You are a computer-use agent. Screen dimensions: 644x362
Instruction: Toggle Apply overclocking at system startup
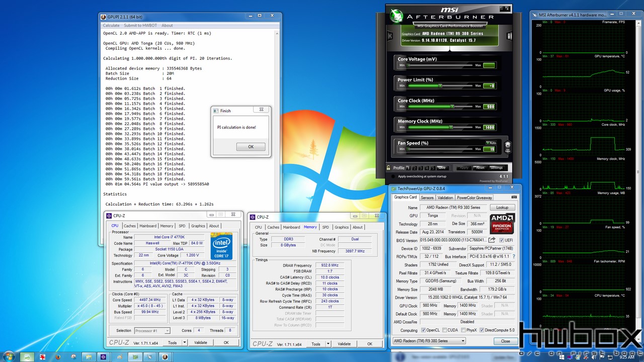click(x=393, y=176)
